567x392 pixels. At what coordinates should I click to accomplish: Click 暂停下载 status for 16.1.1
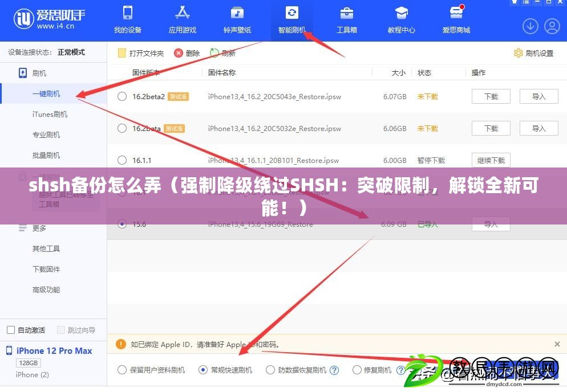pos(431,160)
